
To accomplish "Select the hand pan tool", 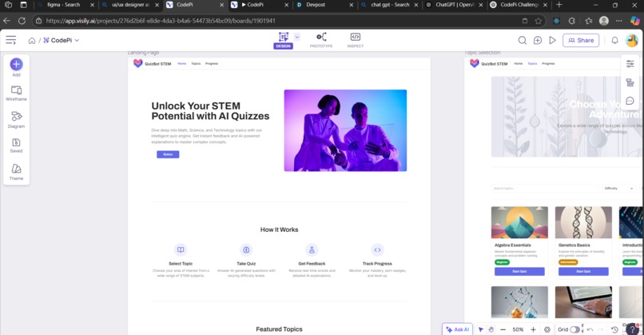I will point(491,329).
